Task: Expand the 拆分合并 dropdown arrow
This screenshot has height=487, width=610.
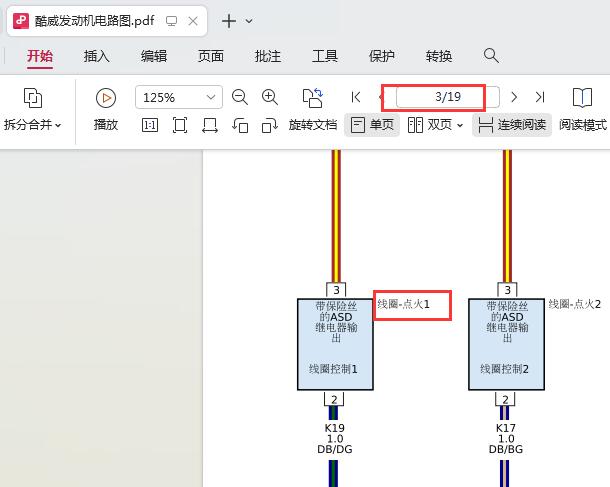Action: pyautogui.click(x=58, y=125)
